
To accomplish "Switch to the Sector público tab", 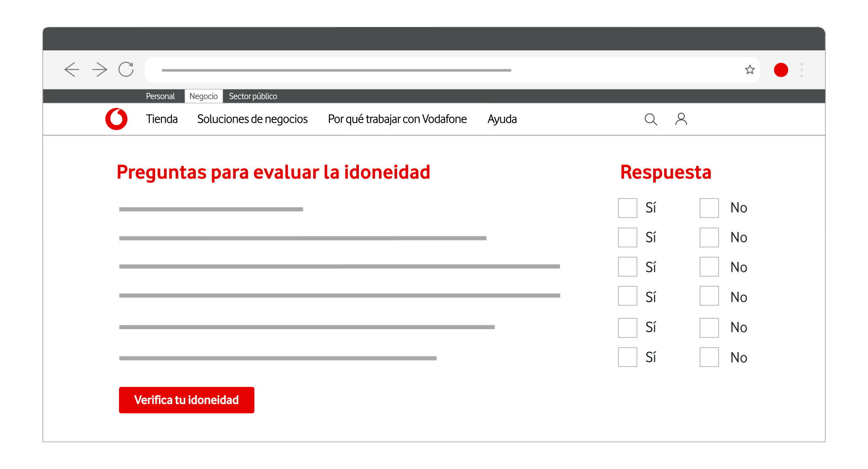I will 253,96.
